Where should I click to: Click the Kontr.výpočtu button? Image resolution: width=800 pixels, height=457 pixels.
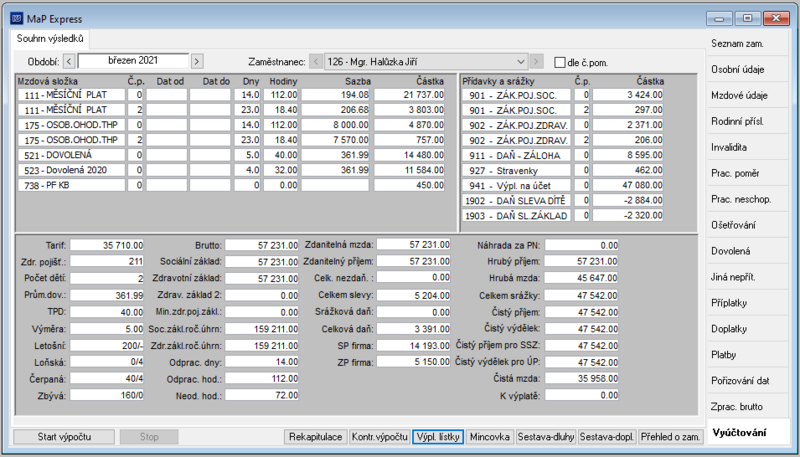click(x=380, y=437)
